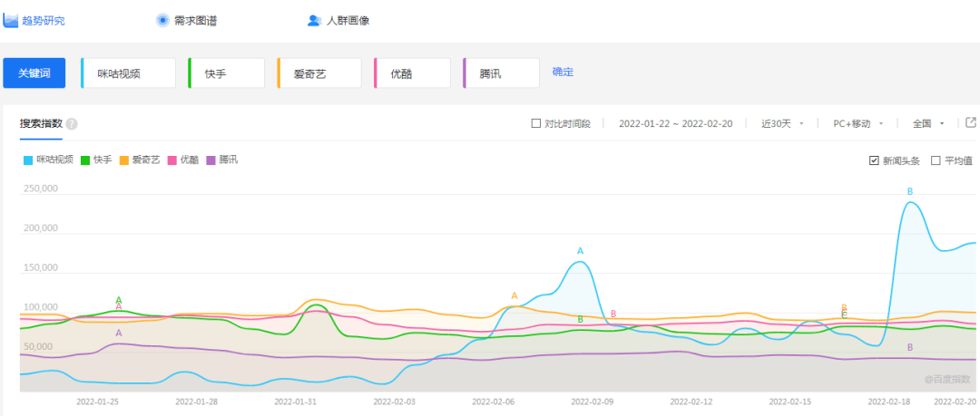
Task: Select the 搜索指数 tab
Action: coord(41,123)
